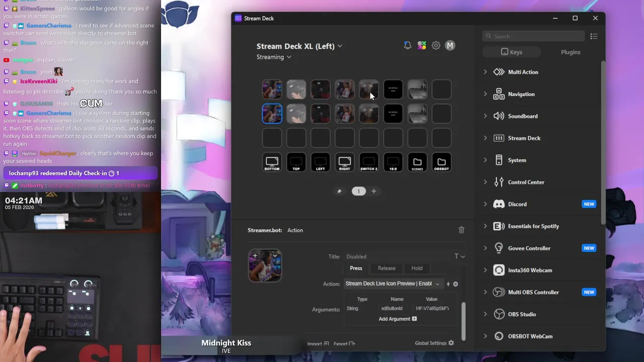Click the Export button
644x362 pixels.
pyautogui.click(x=344, y=344)
